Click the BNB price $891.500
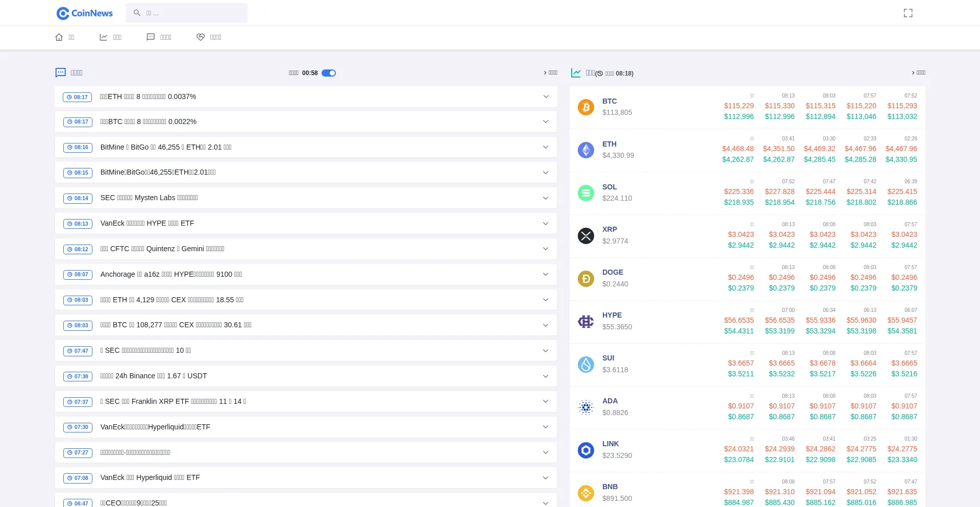Image resolution: width=980 pixels, height=507 pixels. 617,498
